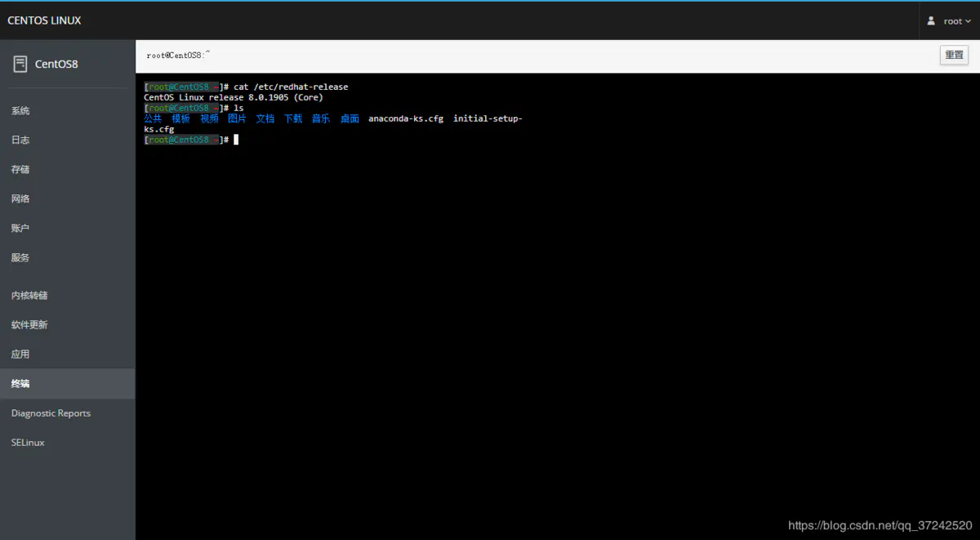Viewport: 980px width, 540px height.
Task: Click the root@CentOS8:~ terminal title
Action: tap(179, 55)
